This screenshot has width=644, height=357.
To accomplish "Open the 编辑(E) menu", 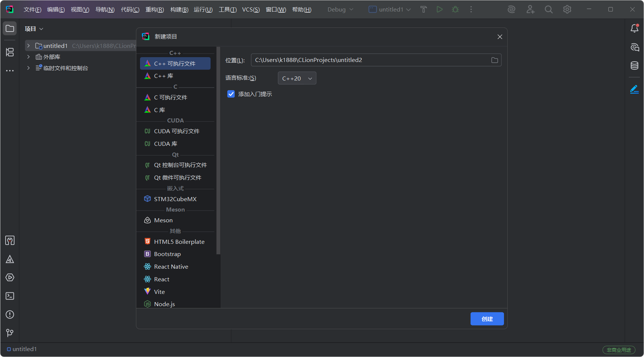I will click(x=56, y=10).
